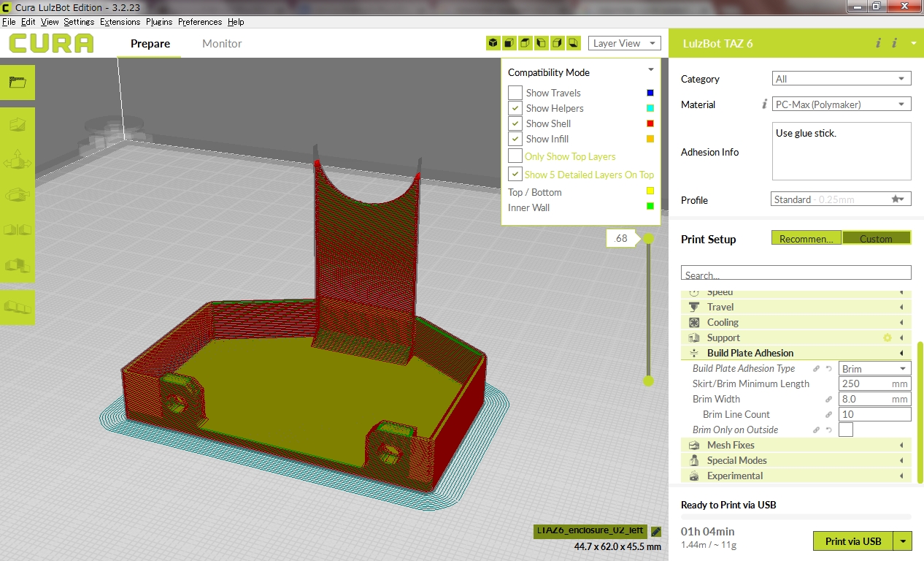Uncheck the Show Helpers checkbox
Viewport: 924px width, 561px height.
click(x=515, y=108)
